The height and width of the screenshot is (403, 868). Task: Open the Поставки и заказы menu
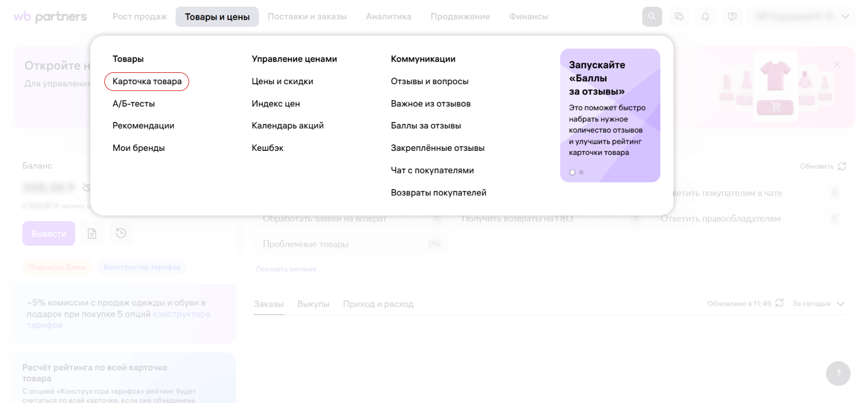tap(307, 17)
